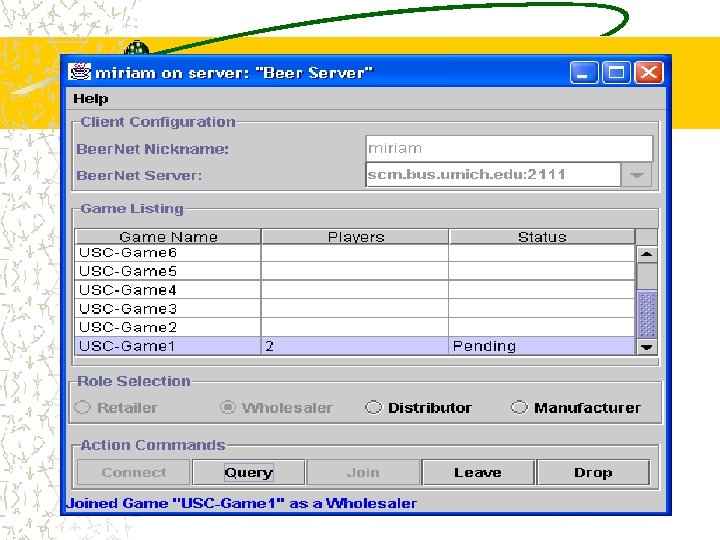Minimize the Beer Server window
720x540 pixels.
coord(584,73)
